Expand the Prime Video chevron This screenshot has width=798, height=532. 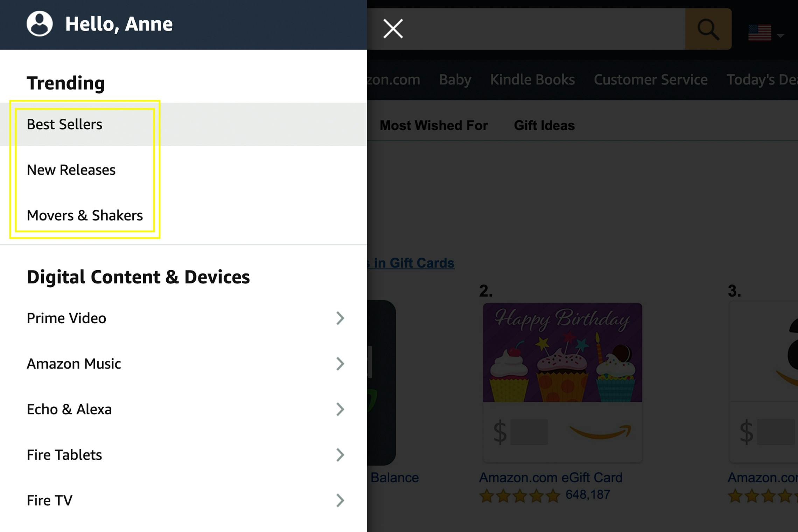(x=340, y=318)
